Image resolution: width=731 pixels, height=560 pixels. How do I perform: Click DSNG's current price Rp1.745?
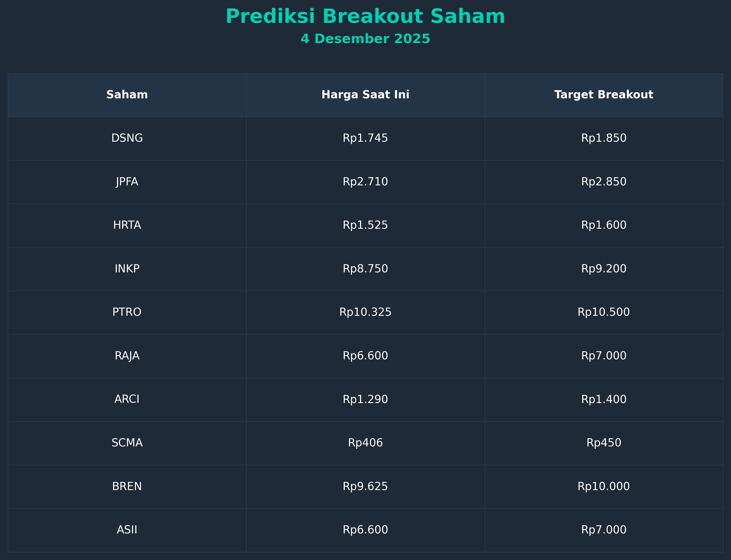[365, 138]
